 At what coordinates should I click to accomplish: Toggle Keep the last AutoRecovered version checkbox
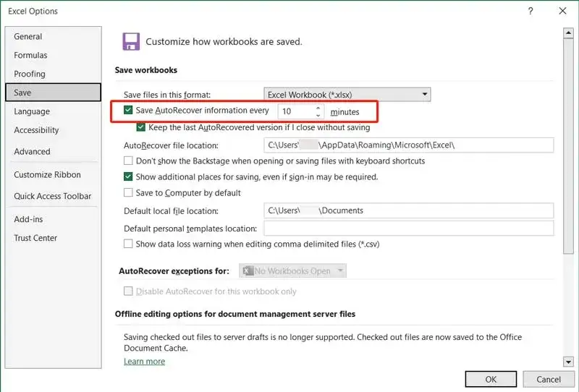click(140, 127)
